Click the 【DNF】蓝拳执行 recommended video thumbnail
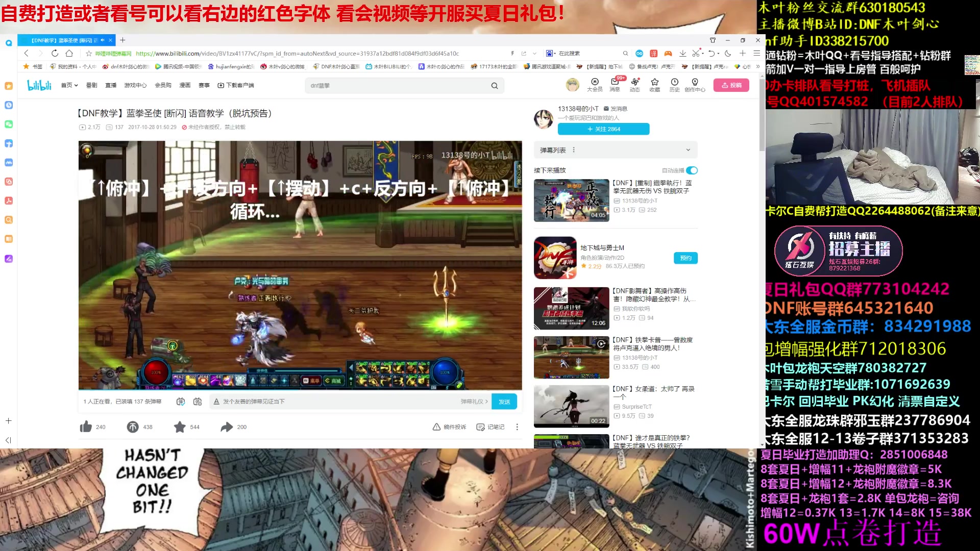This screenshot has width=980, height=551. pos(571,201)
